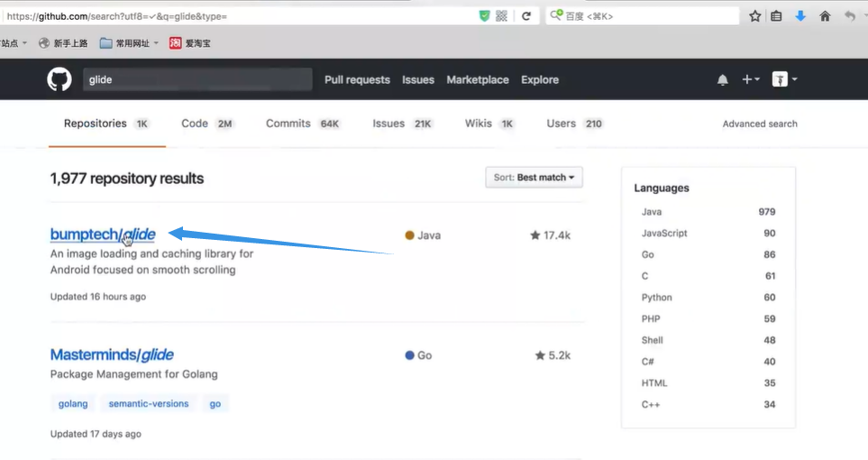Click the browser reload icon

[526, 16]
